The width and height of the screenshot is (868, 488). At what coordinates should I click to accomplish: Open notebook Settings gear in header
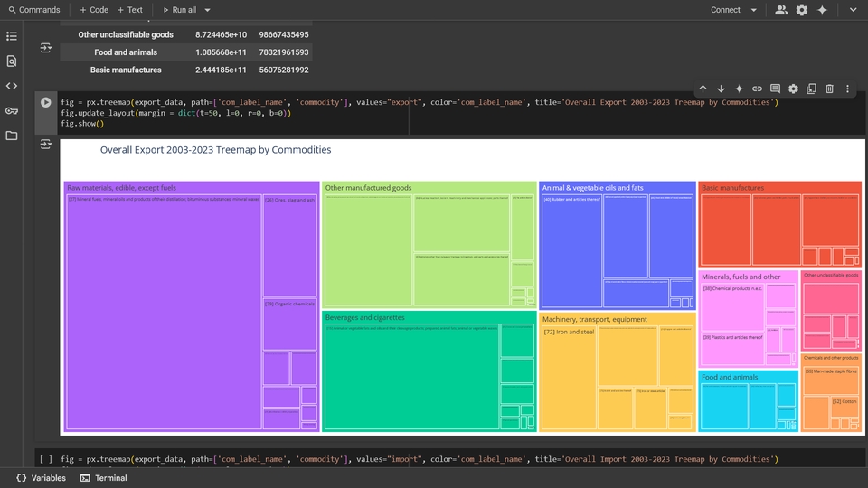[802, 10]
